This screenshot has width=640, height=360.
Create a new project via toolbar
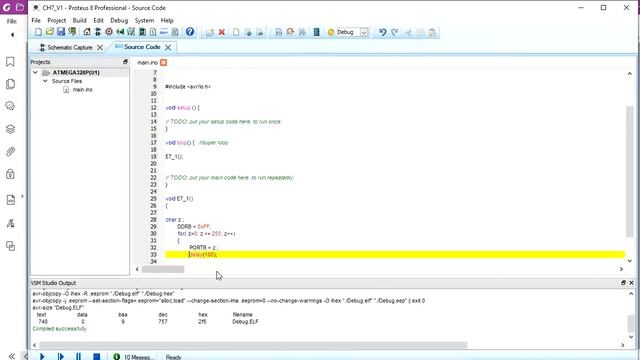[38, 32]
